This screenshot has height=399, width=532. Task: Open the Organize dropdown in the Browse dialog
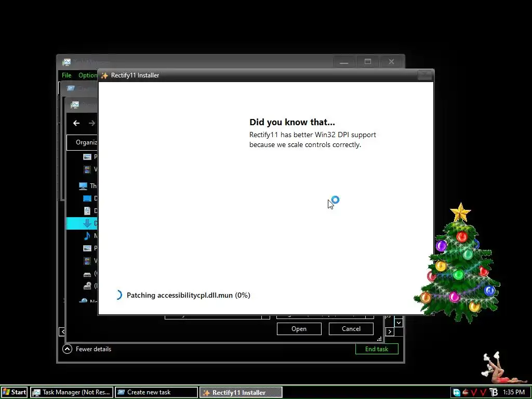(83, 142)
